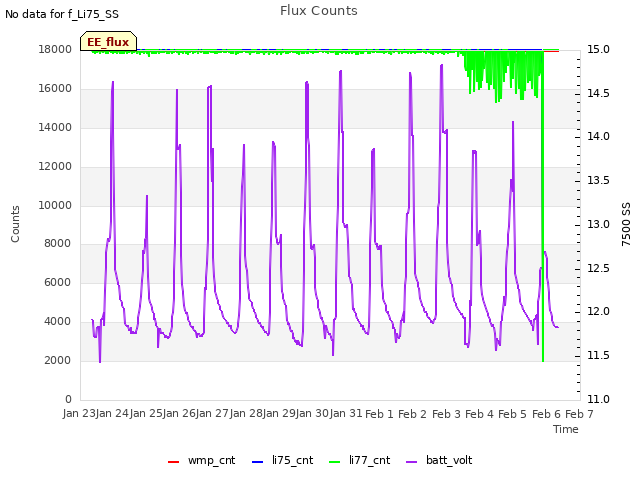Click the Jan 27 x-axis tick label
Viewport: 640px width, 480px height.
[212, 413]
